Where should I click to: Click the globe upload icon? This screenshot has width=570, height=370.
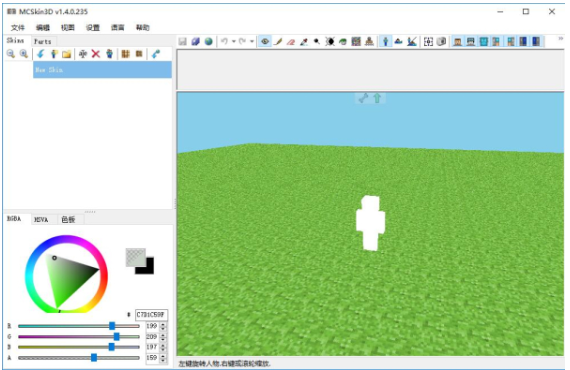click(x=209, y=41)
